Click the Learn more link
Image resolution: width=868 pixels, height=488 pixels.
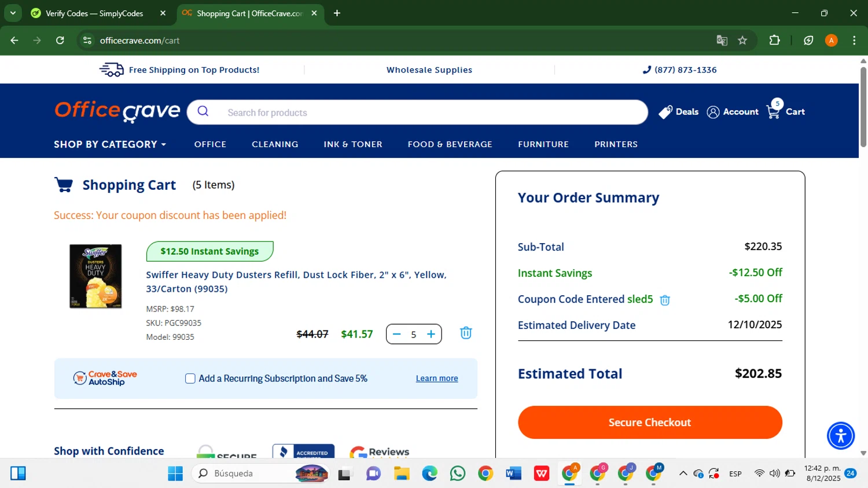click(x=437, y=379)
